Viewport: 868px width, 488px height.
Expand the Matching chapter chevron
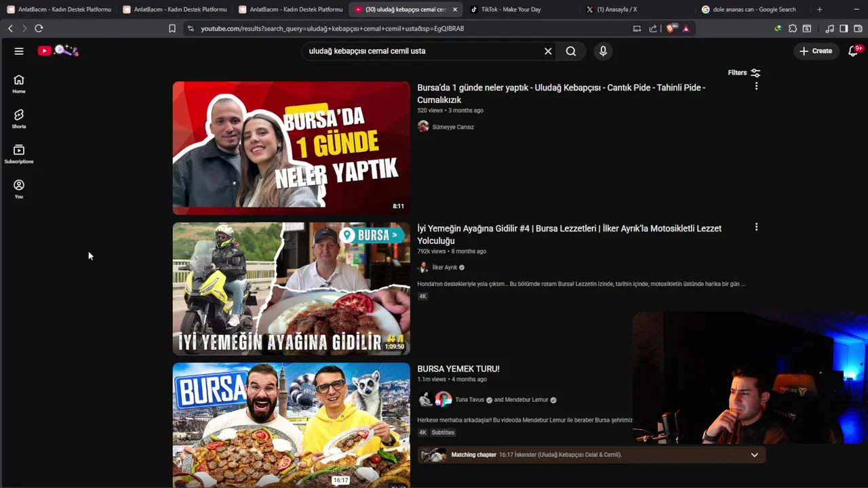[754, 455]
